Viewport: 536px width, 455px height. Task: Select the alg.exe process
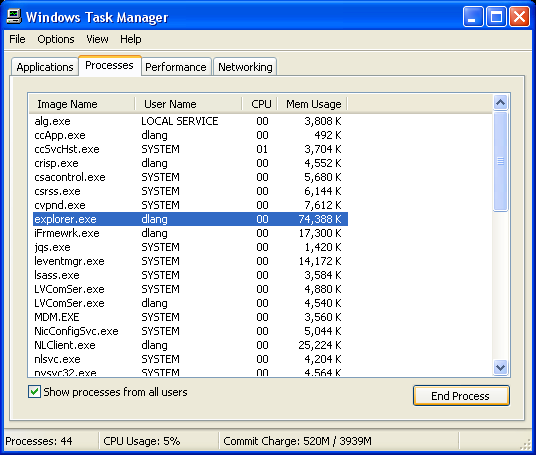(x=190, y=121)
